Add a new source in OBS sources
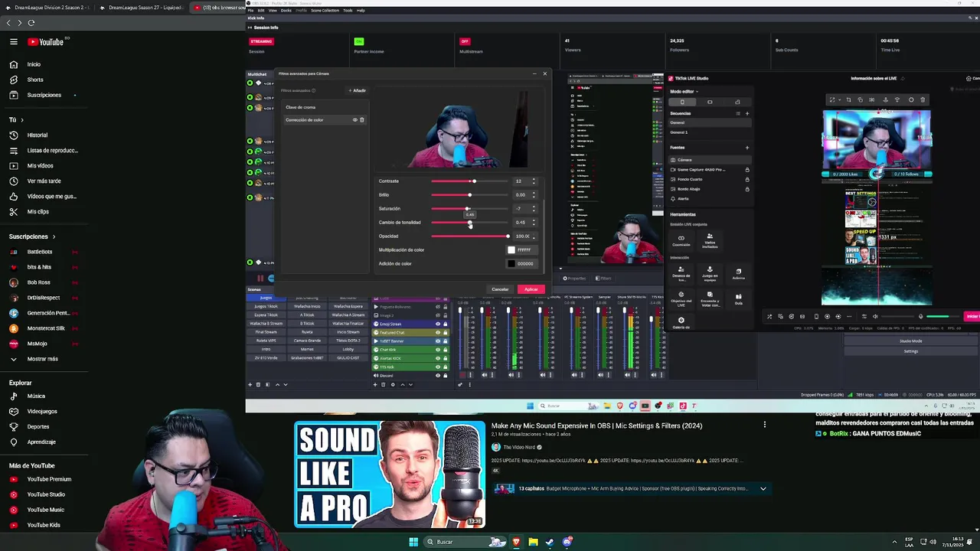Image resolution: width=980 pixels, height=551 pixels. pyautogui.click(x=375, y=384)
